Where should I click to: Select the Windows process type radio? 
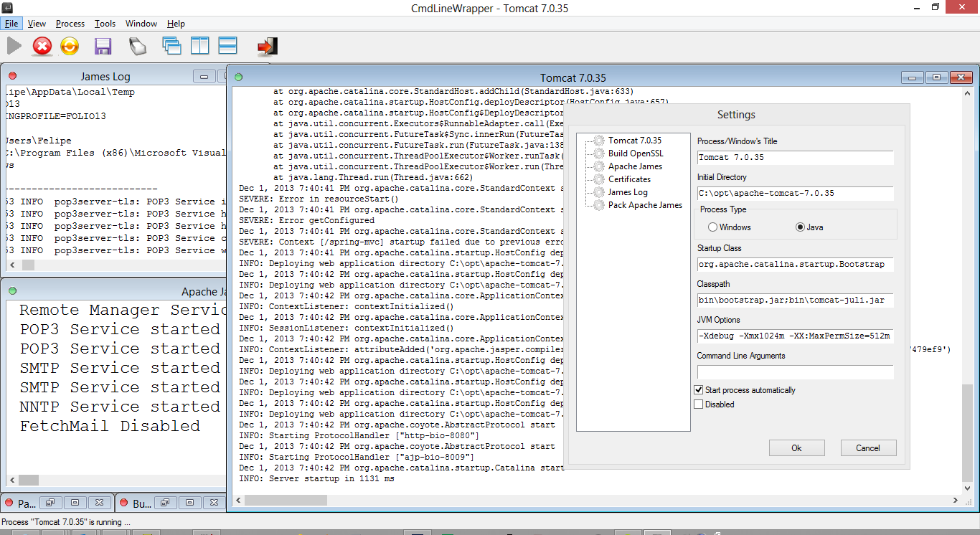point(712,227)
